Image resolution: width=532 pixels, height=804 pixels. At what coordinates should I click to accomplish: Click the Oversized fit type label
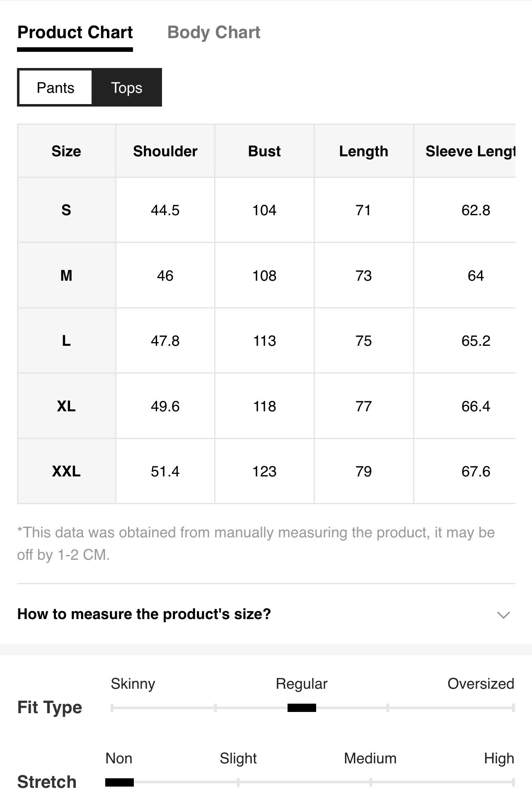pyautogui.click(x=481, y=683)
